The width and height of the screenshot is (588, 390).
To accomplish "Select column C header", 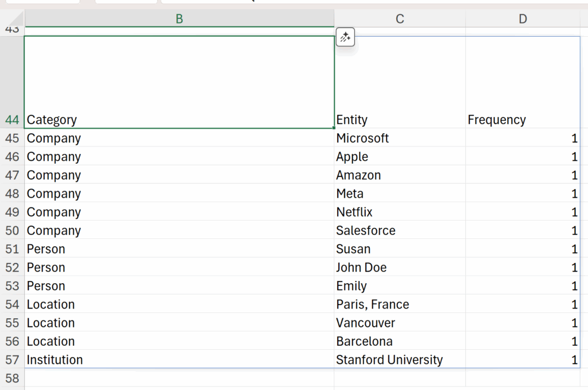I will point(400,19).
